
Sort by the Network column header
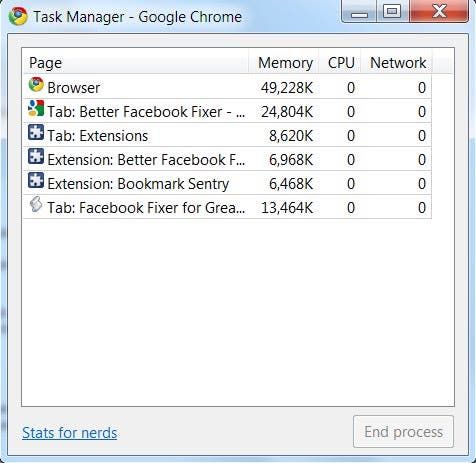pos(396,62)
